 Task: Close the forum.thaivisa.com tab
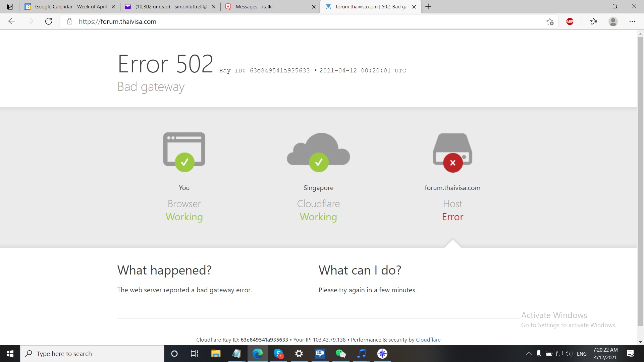pyautogui.click(x=414, y=7)
